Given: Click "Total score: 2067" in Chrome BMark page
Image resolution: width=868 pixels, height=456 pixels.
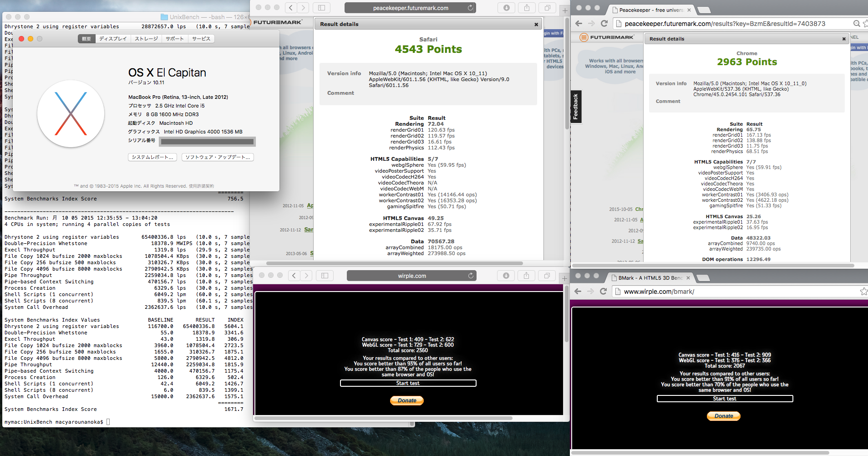Looking at the screenshot, I should coord(725,366).
